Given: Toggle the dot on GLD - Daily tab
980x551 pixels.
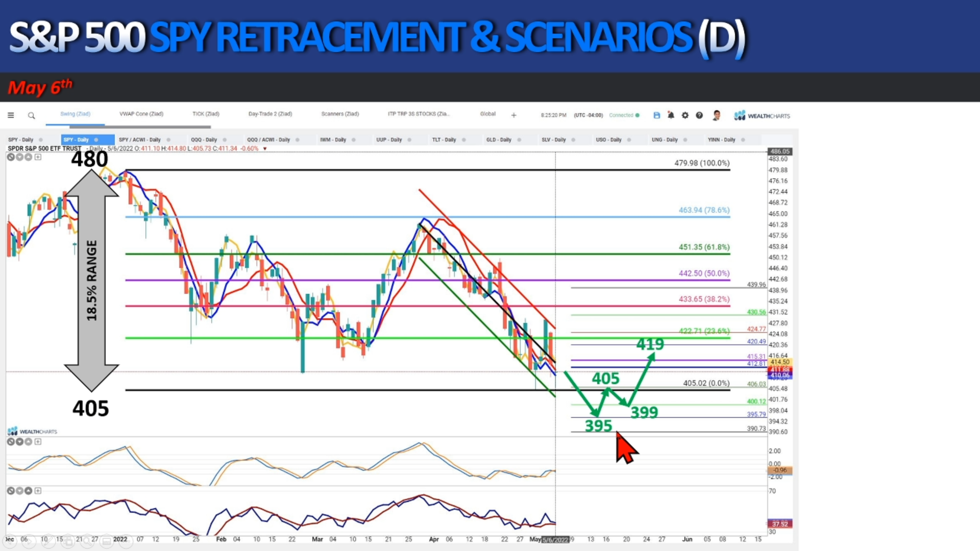Looking at the screenshot, I should (x=519, y=140).
